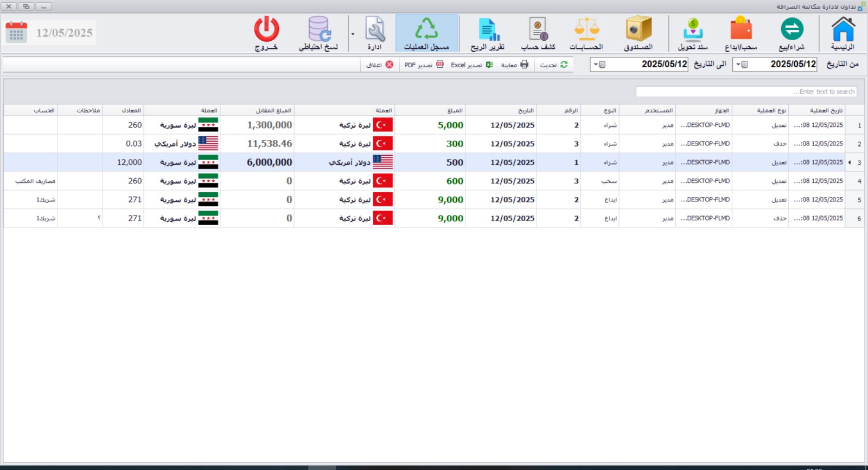Click the Enter text to search field

click(x=746, y=92)
